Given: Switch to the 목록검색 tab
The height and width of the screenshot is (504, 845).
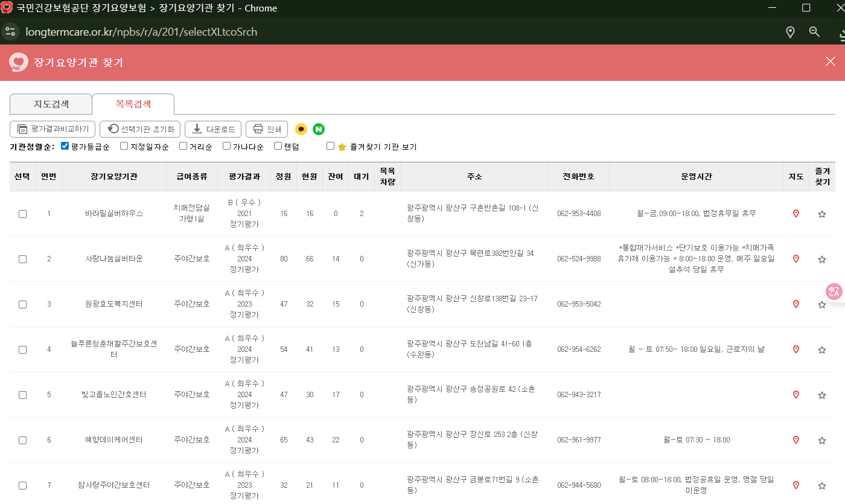Looking at the screenshot, I should (x=133, y=104).
